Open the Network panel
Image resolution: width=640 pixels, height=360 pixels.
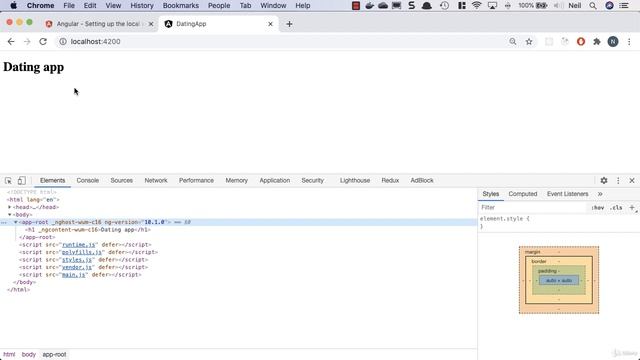pos(156,180)
